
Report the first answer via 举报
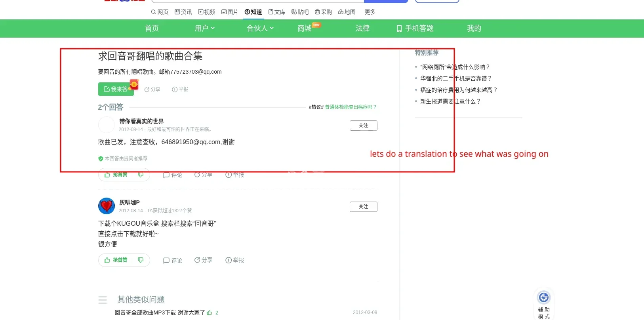pyautogui.click(x=234, y=175)
